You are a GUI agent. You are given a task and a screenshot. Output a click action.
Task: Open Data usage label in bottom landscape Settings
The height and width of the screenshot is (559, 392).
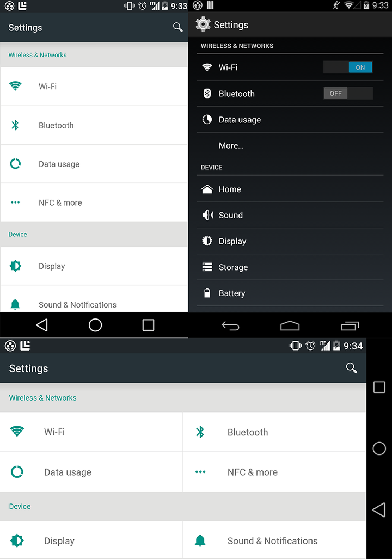point(68,472)
